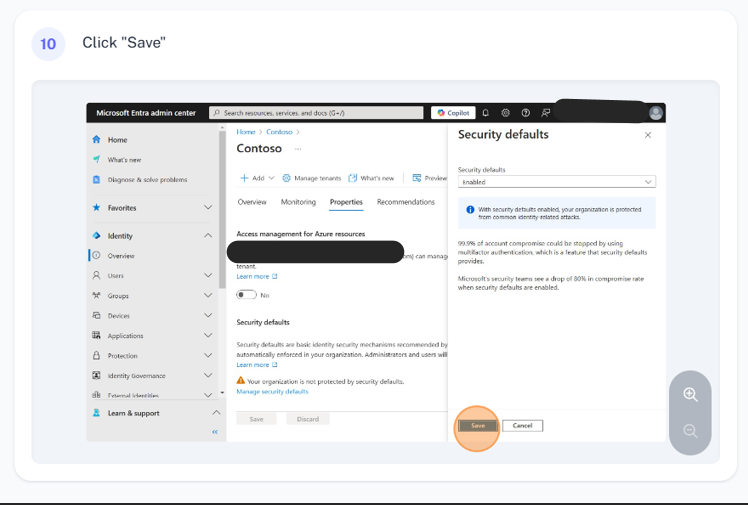The width and height of the screenshot is (748, 505).
Task: Click the zoom in magnifier icon
Action: point(690,394)
